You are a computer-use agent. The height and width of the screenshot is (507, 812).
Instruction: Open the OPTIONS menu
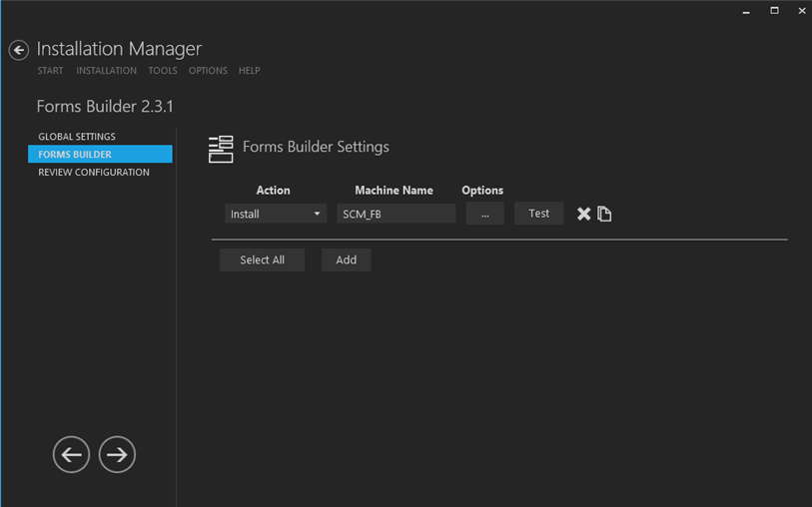point(208,70)
